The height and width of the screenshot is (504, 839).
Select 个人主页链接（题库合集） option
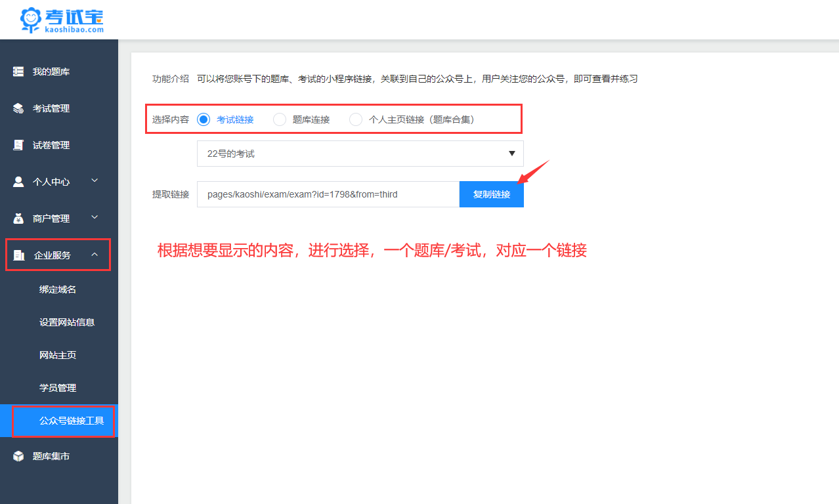click(355, 119)
